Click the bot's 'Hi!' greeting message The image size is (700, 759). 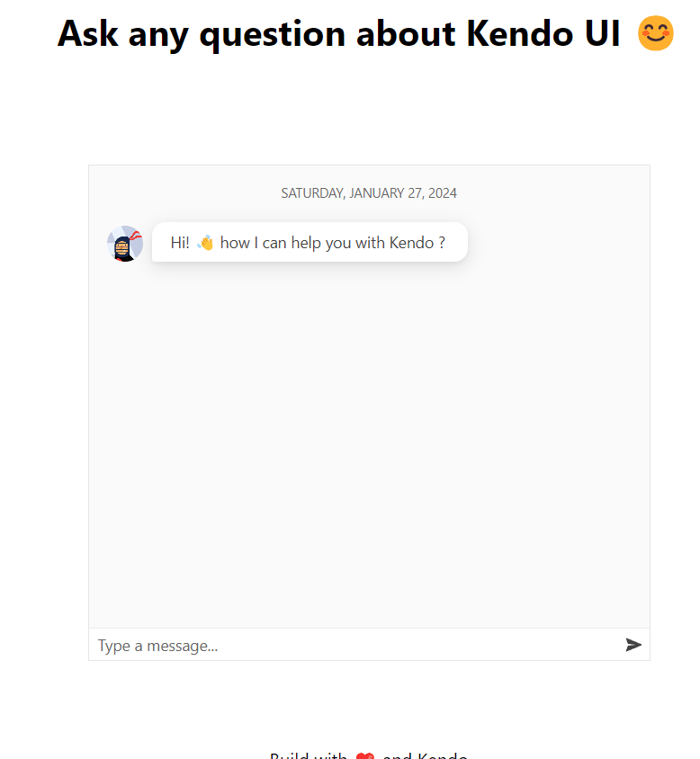(179, 242)
